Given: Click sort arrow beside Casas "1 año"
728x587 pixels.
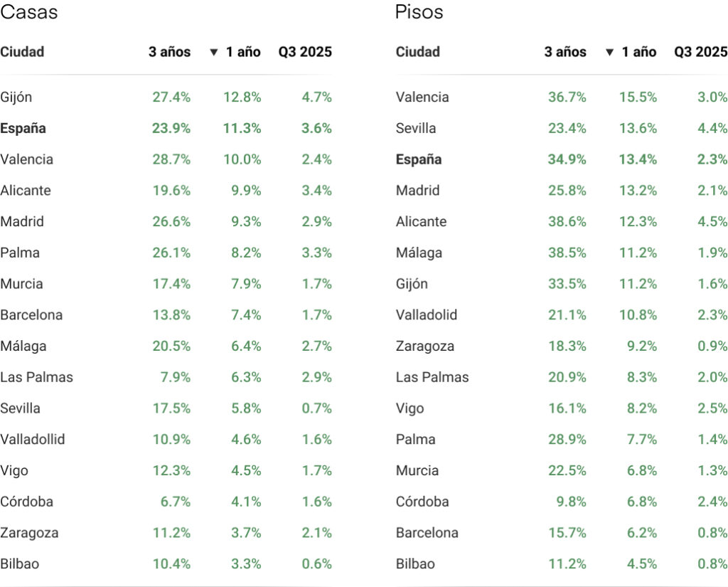Looking at the screenshot, I should [213, 52].
